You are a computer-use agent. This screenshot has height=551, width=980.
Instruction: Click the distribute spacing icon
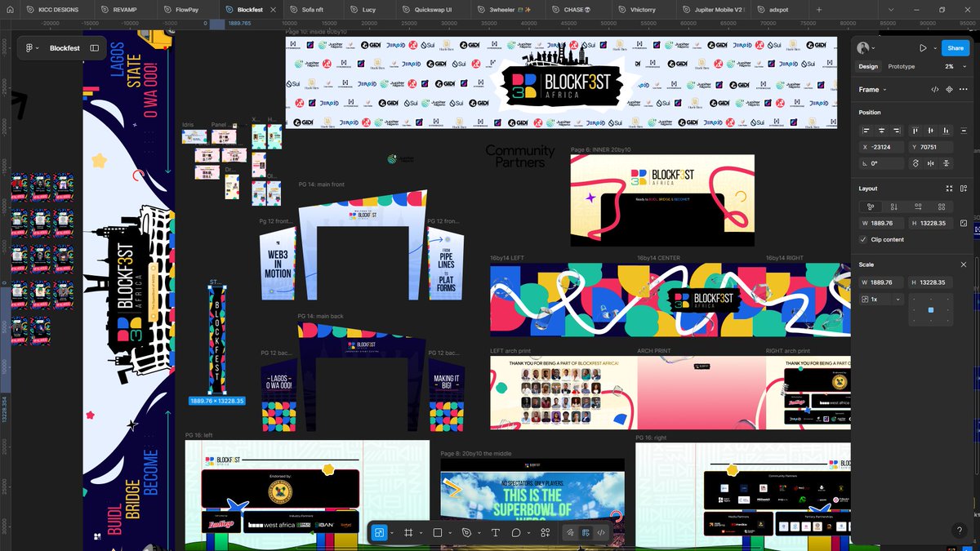964,131
